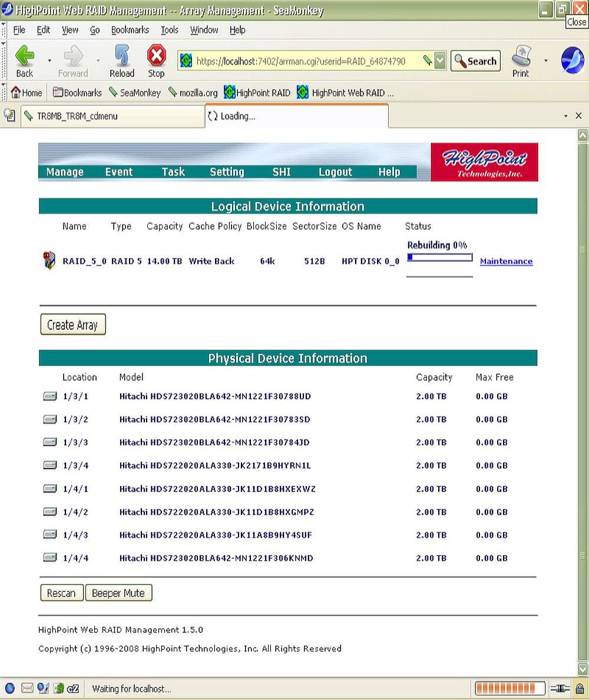The height and width of the screenshot is (700, 589).
Task: Click the page load progress meter
Action: 510,688
